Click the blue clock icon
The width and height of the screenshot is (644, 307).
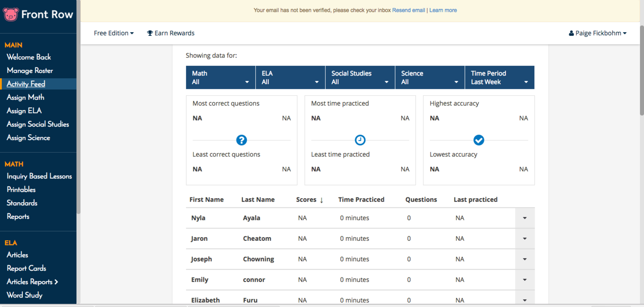[x=360, y=140]
